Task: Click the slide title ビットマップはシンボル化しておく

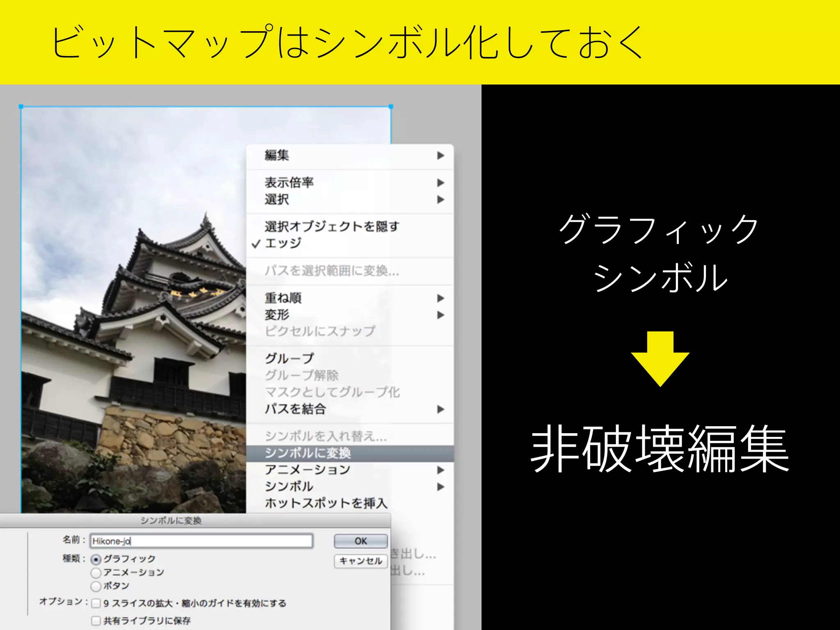Action: (347, 41)
